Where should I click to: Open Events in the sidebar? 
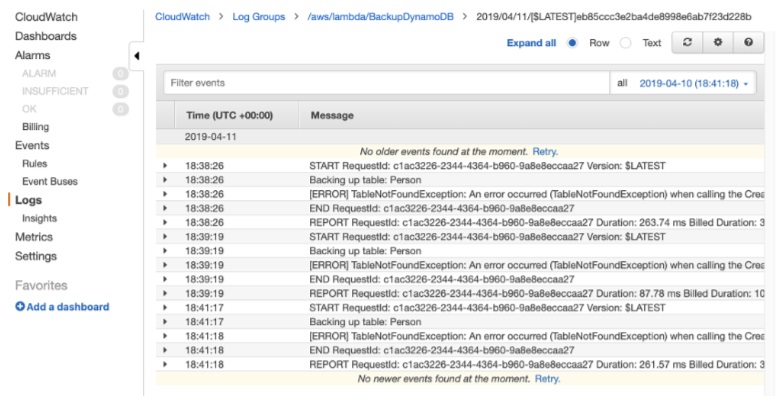(32, 145)
